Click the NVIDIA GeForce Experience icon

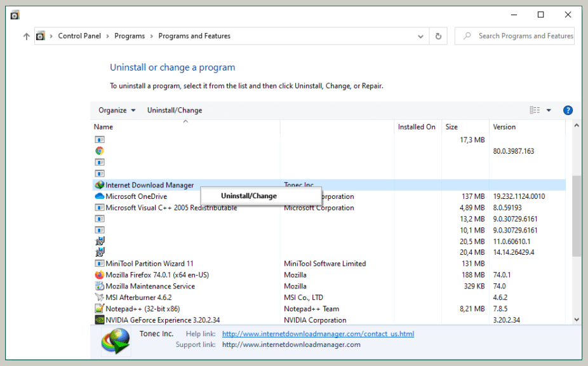click(x=100, y=320)
